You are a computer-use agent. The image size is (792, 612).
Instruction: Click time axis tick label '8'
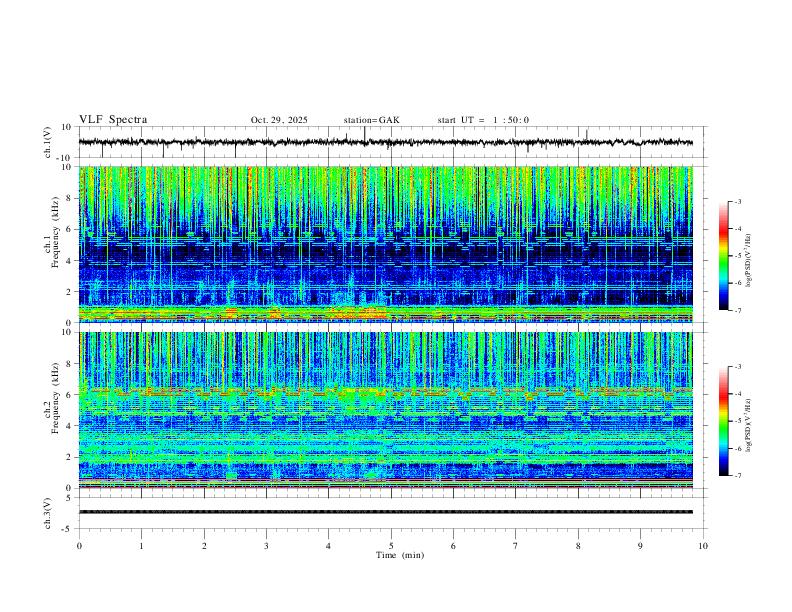pos(578,546)
